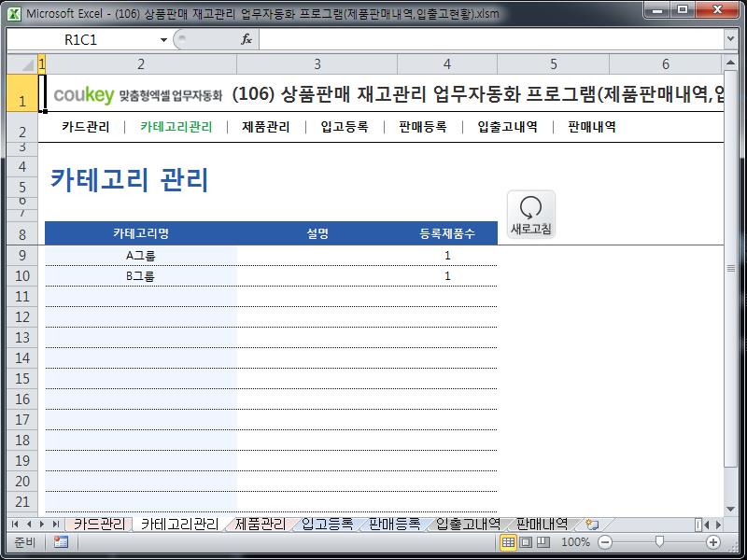Click the vertical scrollbar up arrow
Image resolution: width=747 pixels, height=560 pixels.
pyautogui.click(x=730, y=63)
